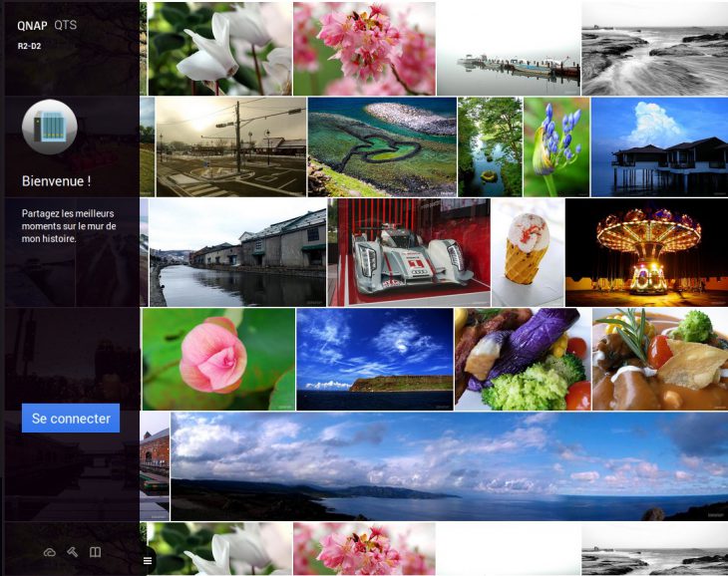The width and height of the screenshot is (728, 576).
Task: View the pink rosebud photo
Action: pos(217,359)
